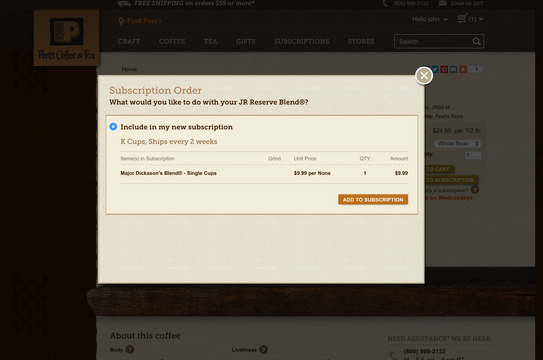The height and width of the screenshot is (360, 543).
Task: Open the shopping cart icon
Action: [462, 18]
